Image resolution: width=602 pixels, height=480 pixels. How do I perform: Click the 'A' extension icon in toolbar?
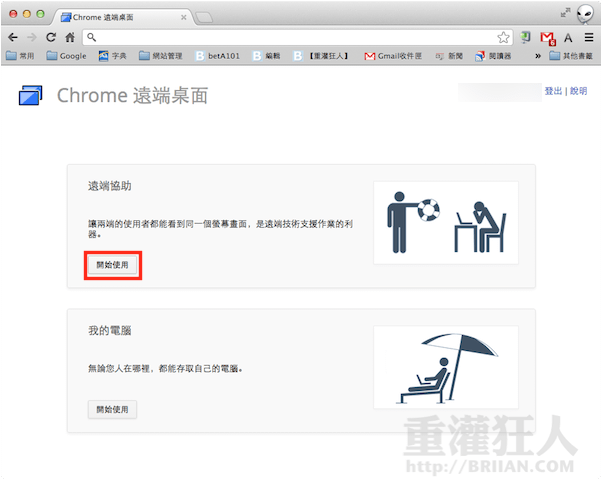click(568, 36)
